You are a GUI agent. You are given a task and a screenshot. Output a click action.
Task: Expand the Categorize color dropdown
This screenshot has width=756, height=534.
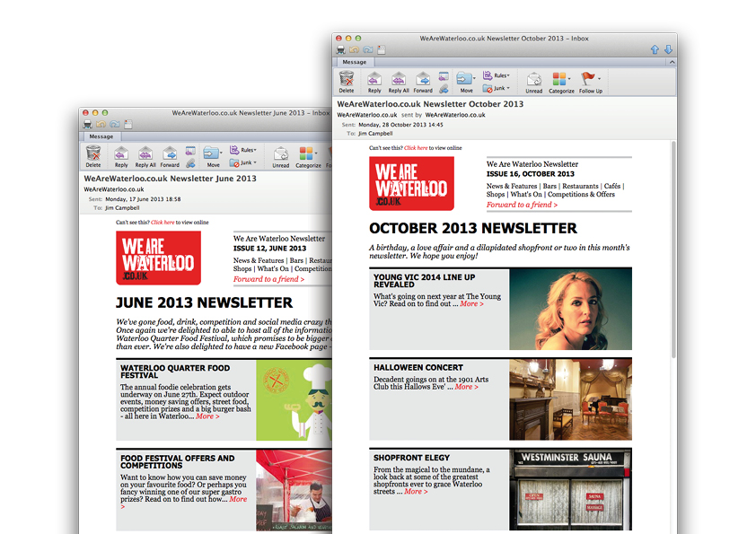tap(569, 79)
